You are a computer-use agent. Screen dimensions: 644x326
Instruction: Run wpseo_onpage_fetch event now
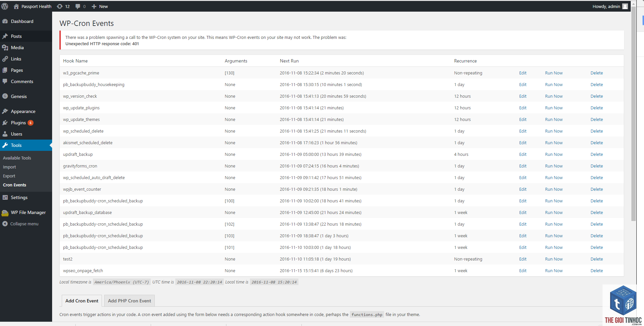(554, 271)
